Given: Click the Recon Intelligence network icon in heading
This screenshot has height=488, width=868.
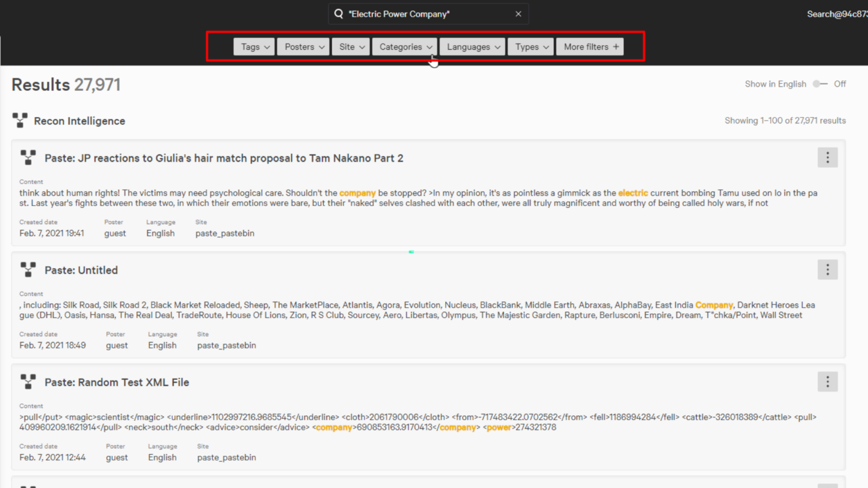Looking at the screenshot, I should [x=20, y=120].
